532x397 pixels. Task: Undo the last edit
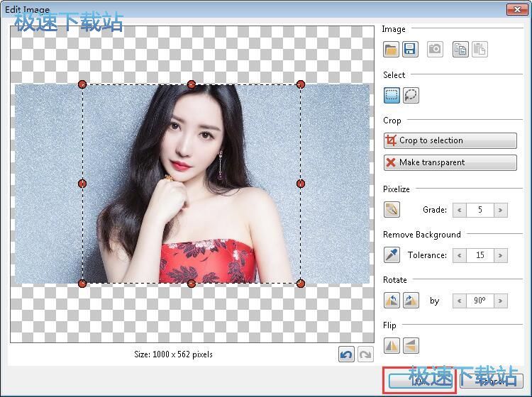coord(346,354)
